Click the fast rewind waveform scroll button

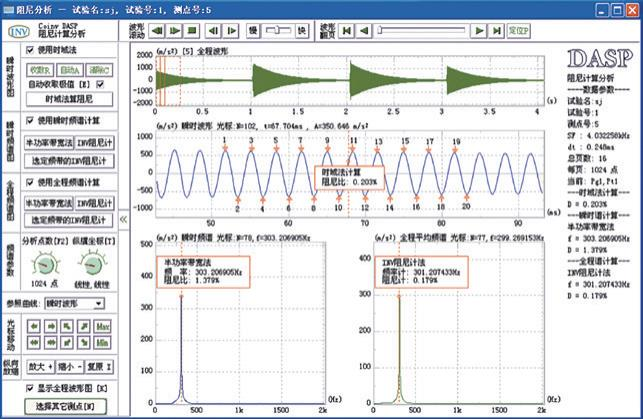tap(155, 30)
